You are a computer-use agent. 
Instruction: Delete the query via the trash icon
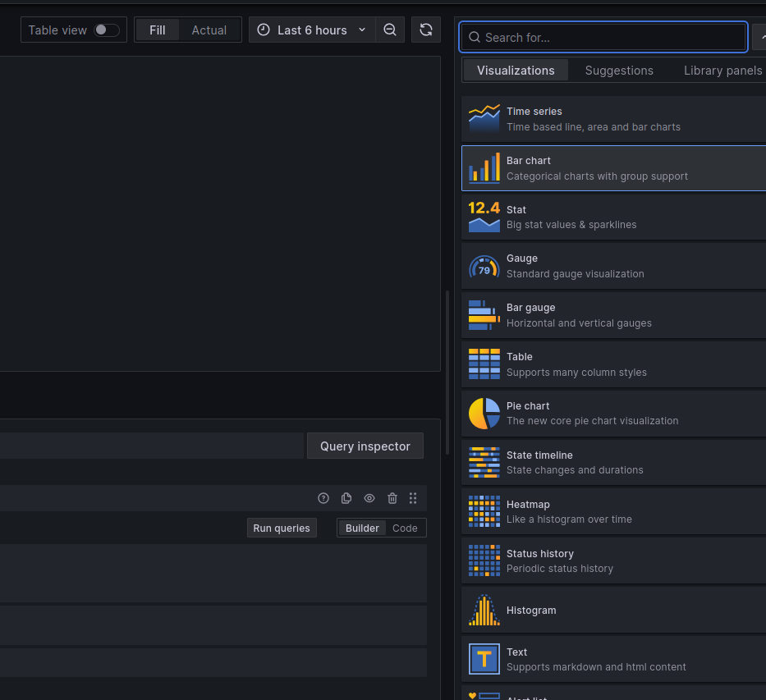click(392, 498)
